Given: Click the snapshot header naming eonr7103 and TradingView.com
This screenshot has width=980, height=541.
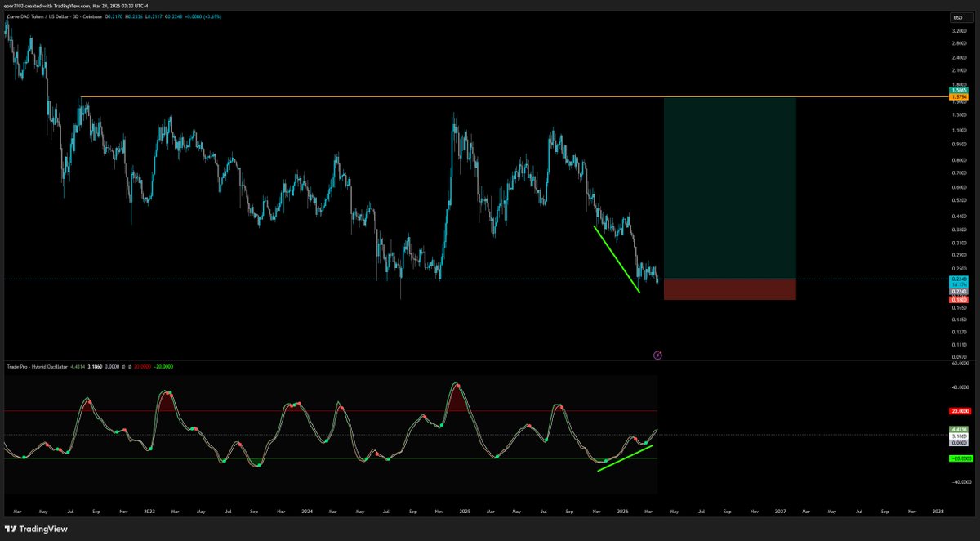Looking at the screenshot, I should click(x=74, y=6).
